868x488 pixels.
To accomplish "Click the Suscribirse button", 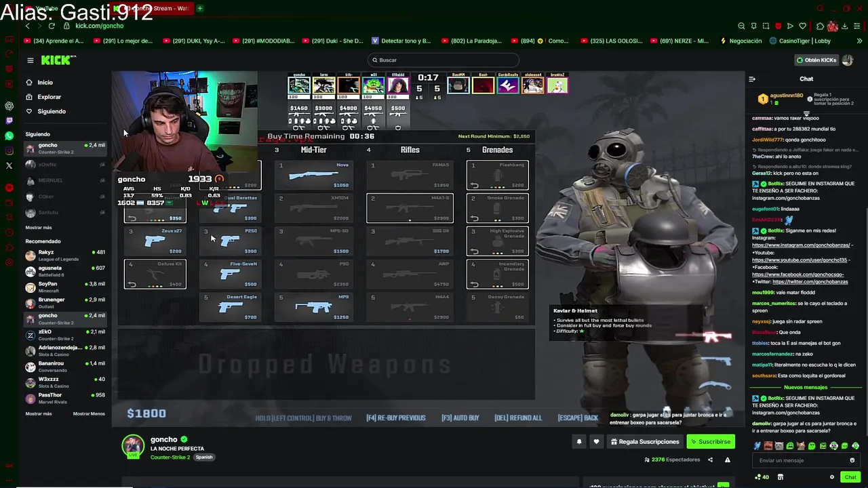I will tap(711, 442).
